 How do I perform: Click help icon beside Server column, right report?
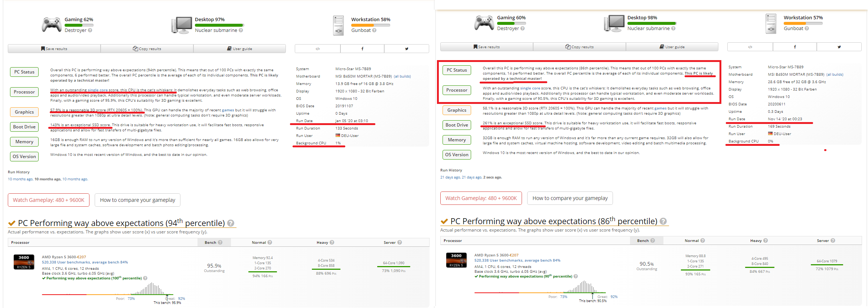point(833,240)
